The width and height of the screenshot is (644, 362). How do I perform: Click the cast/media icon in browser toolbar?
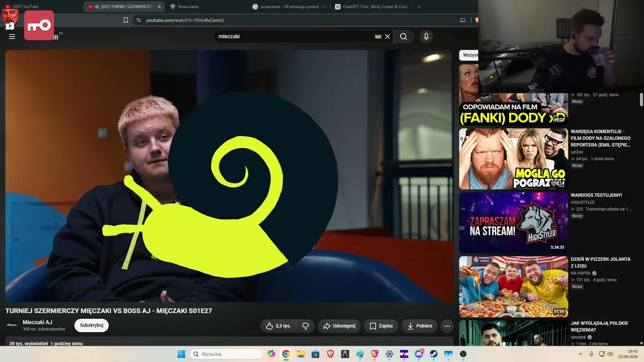click(463, 20)
